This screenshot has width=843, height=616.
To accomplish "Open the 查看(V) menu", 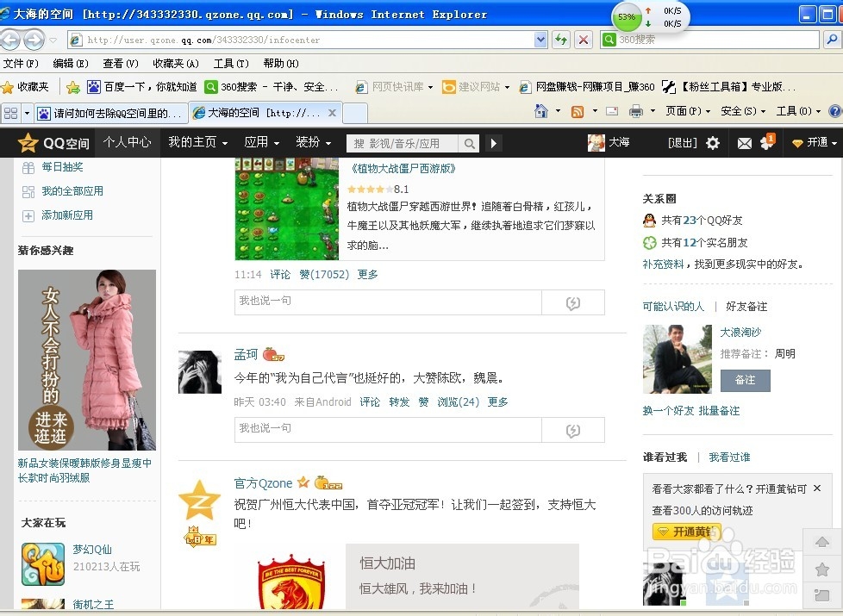I will [121, 64].
